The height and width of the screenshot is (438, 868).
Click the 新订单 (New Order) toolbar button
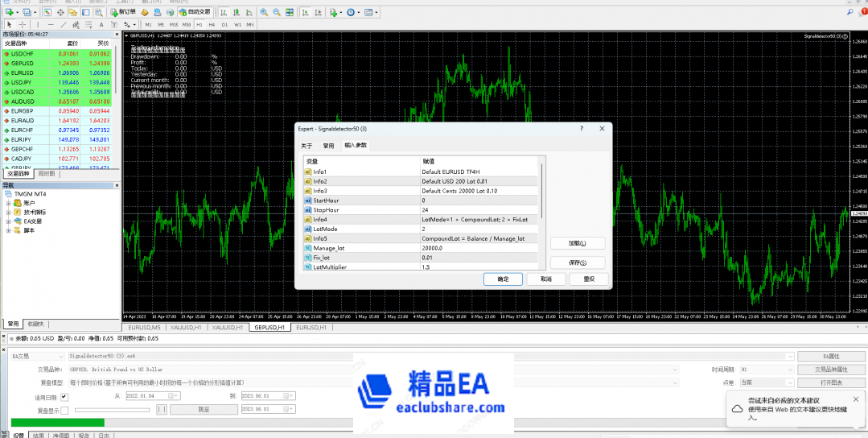pyautogui.click(x=122, y=12)
